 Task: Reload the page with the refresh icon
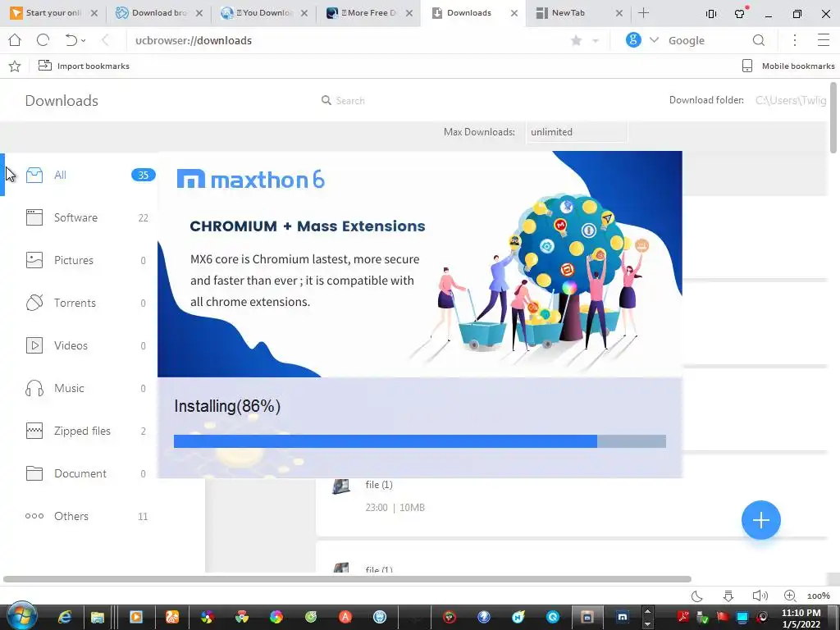43,40
